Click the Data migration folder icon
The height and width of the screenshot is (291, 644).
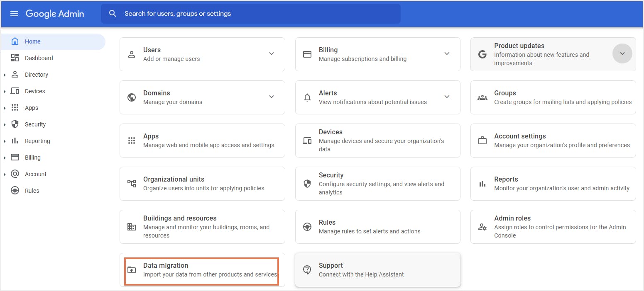tap(132, 270)
